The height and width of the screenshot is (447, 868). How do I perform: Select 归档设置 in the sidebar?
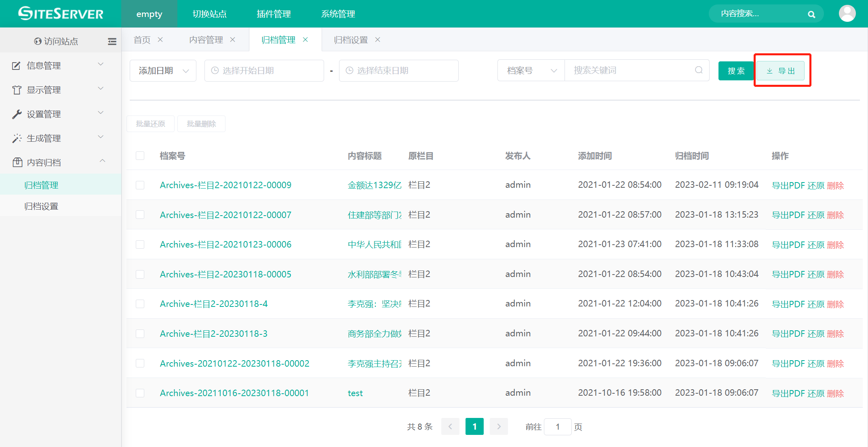(x=41, y=206)
